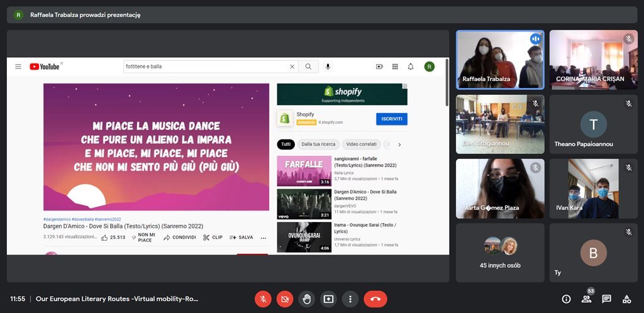The image size is (644, 313).
Task: Select Raffaela Trabalza's video tile
Action: pyautogui.click(x=500, y=60)
